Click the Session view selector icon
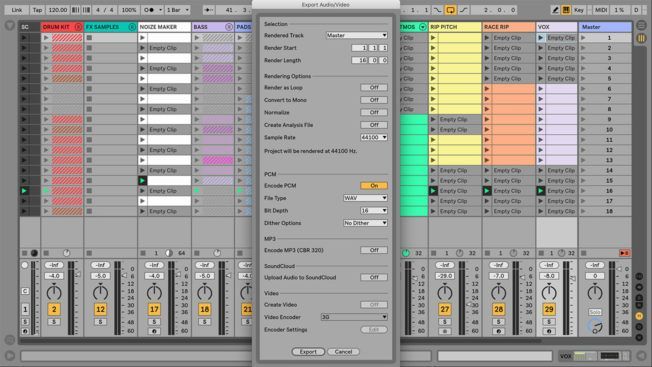The height and width of the screenshot is (367, 652). tap(642, 39)
